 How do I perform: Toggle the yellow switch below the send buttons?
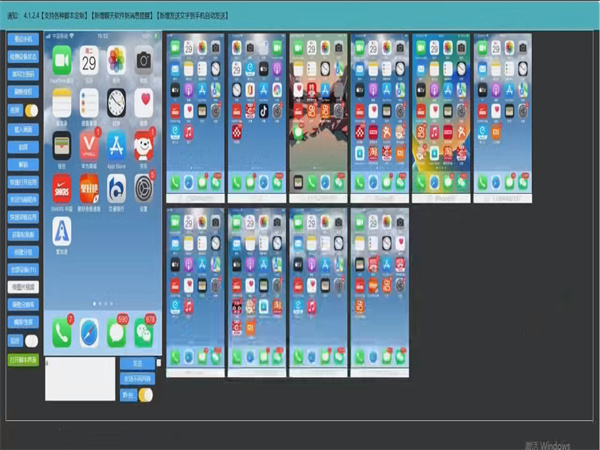(144, 395)
